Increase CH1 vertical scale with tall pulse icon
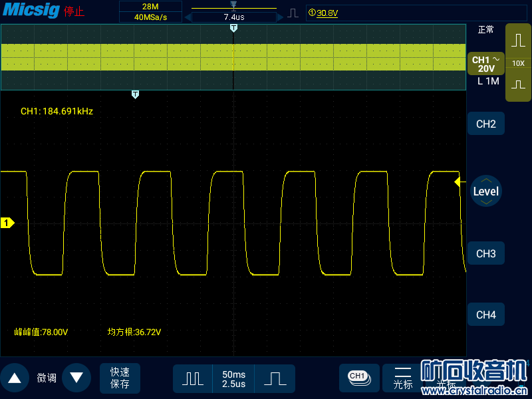Screen dimensions: 532x399 (x=518, y=41)
